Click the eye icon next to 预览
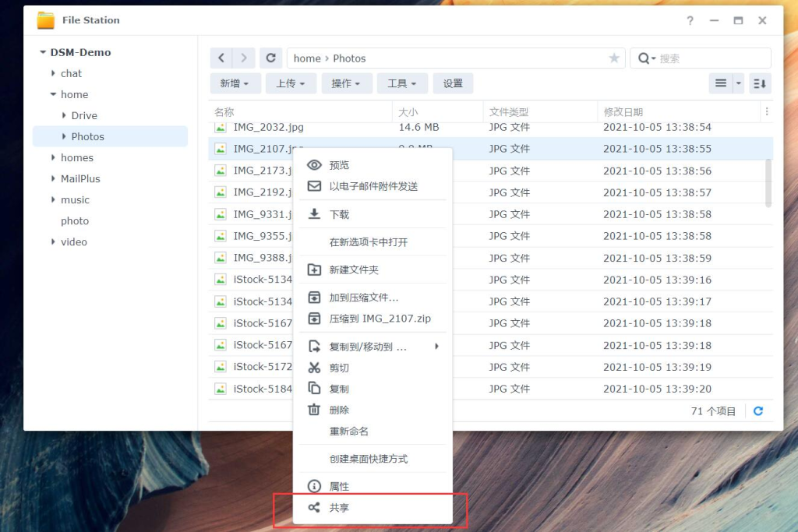Image resolution: width=798 pixels, height=532 pixels. (x=314, y=164)
